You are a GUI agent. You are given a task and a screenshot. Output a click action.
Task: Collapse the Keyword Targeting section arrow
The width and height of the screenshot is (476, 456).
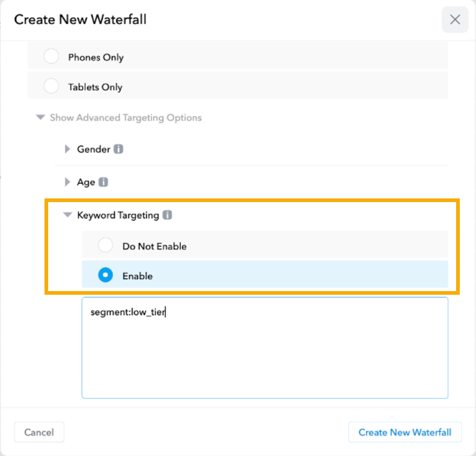pos(67,215)
